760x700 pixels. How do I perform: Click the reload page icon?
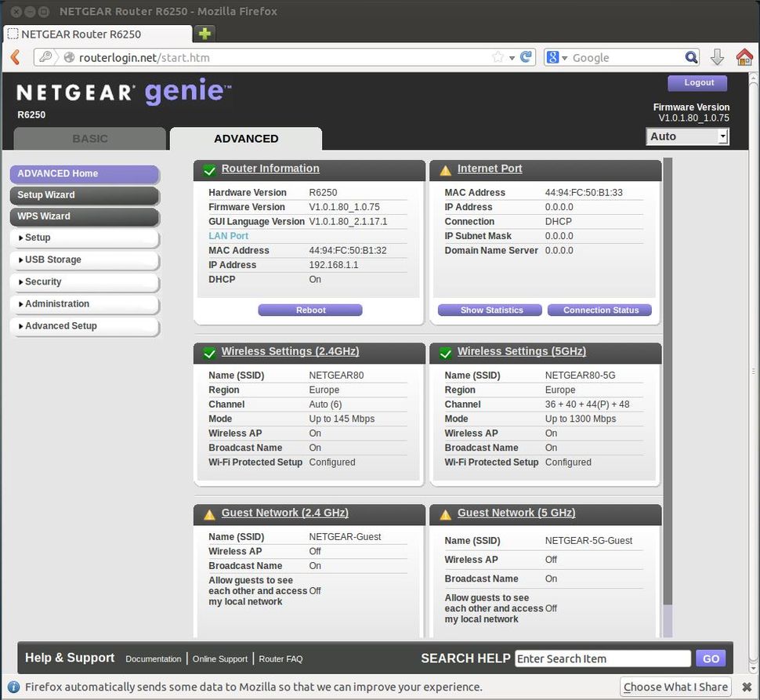coord(526,57)
